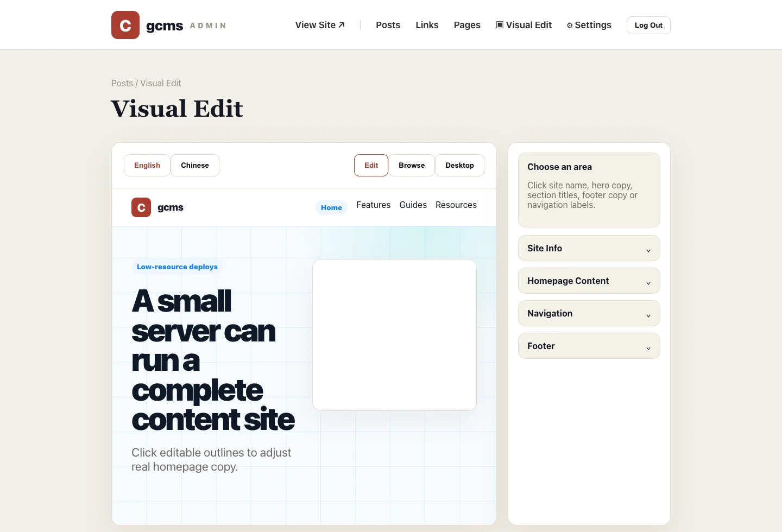Select the Desktop viewport button
Viewport: 782px width, 532px height.
pyautogui.click(x=459, y=166)
